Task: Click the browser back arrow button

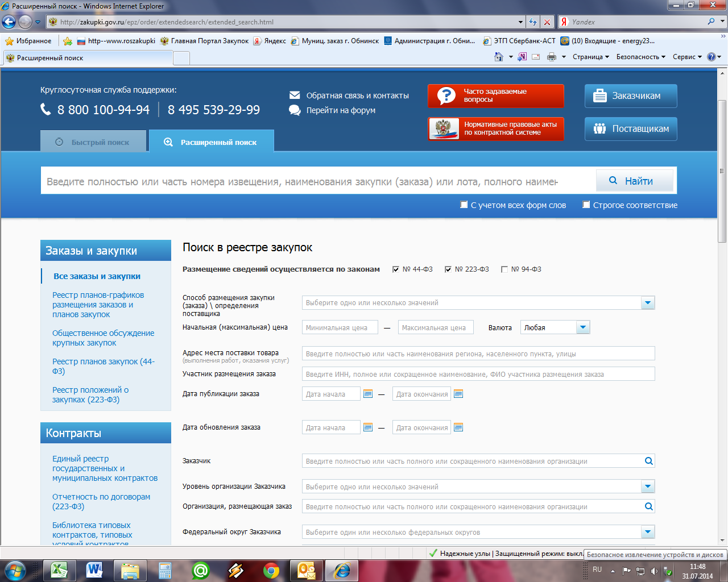Action: (9, 22)
